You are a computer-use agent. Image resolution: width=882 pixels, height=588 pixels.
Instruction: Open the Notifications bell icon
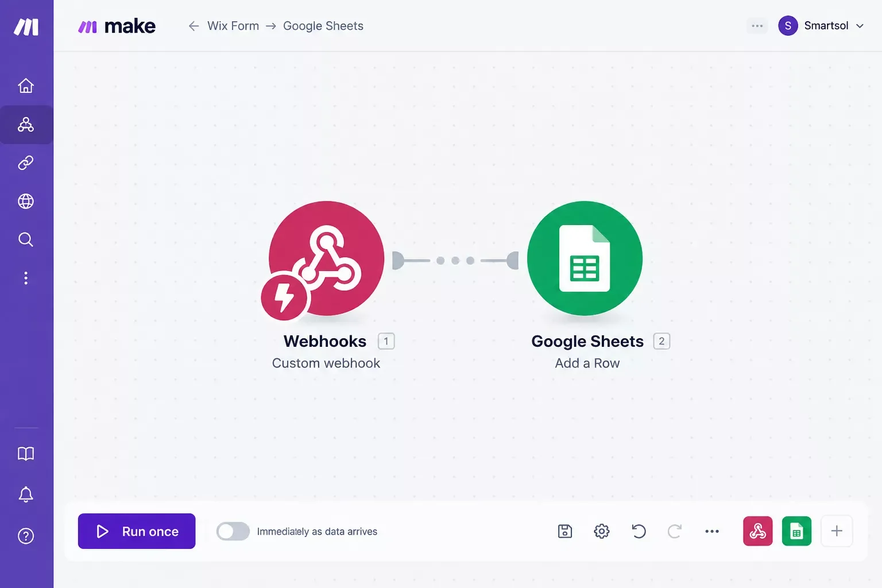[x=26, y=494]
